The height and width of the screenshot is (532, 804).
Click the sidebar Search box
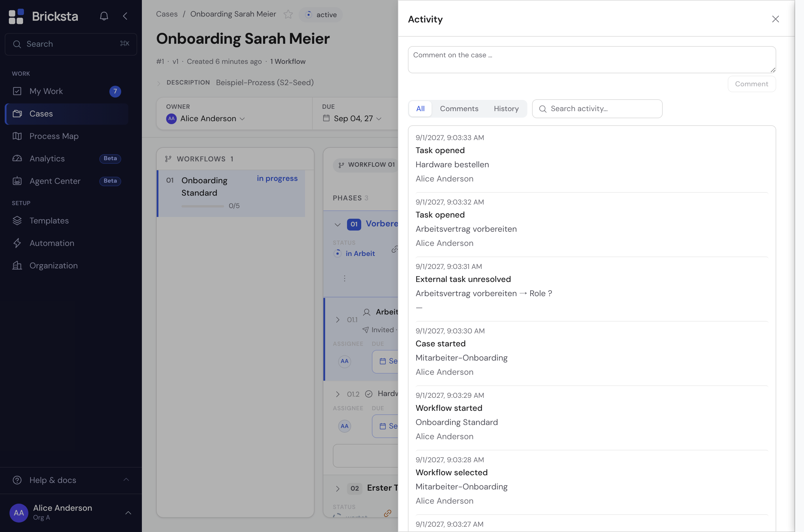pyautogui.click(x=71, y=44)
